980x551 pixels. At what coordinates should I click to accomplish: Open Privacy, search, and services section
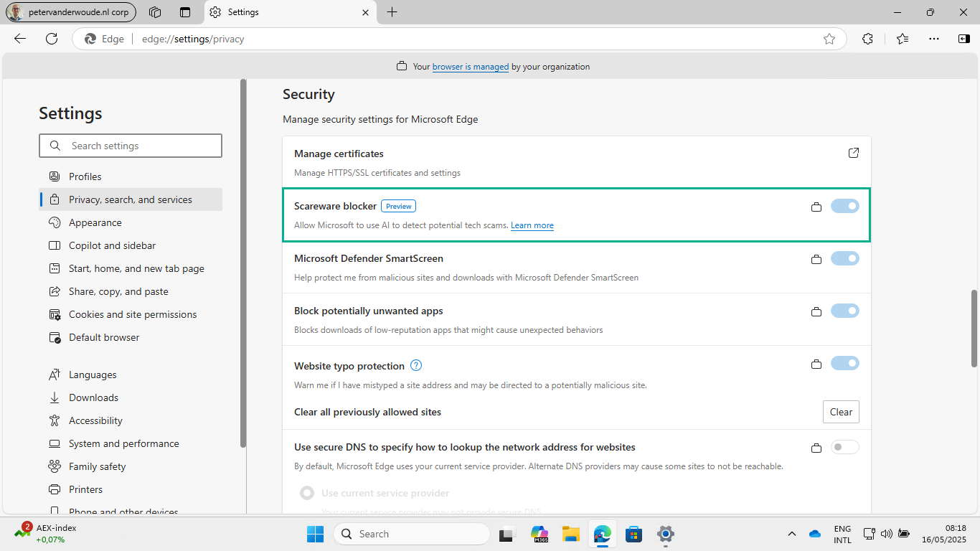pyautogui.click(x=131, y=199)
